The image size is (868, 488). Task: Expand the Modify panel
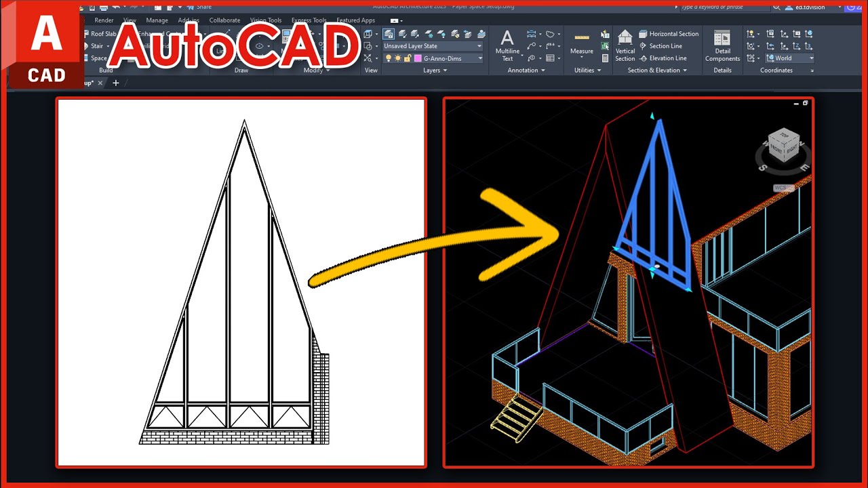(x=317, y=70)
